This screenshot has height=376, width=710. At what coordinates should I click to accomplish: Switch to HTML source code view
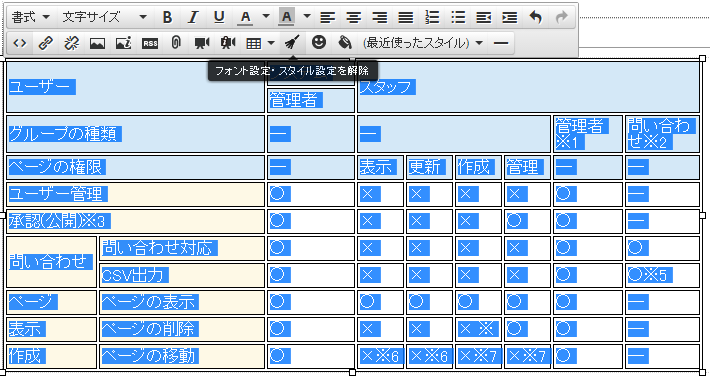click(x=19, y=43)
